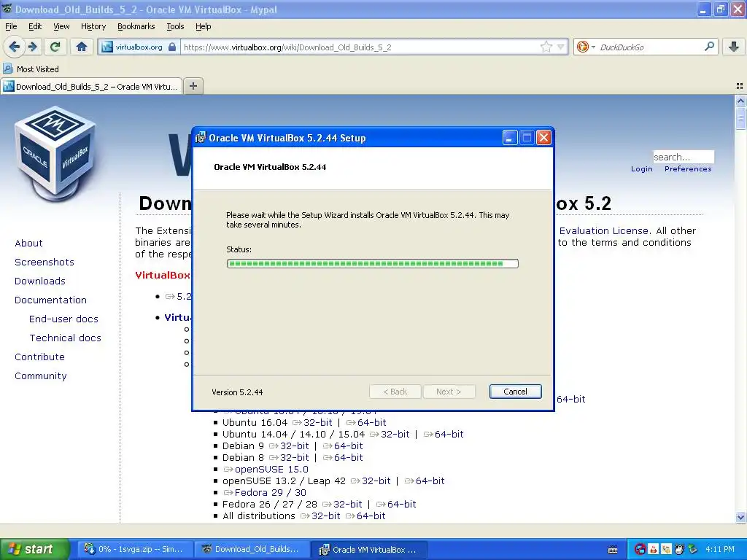
Task: Click the virtualbox.org site identity label
Action: point(139,47)
